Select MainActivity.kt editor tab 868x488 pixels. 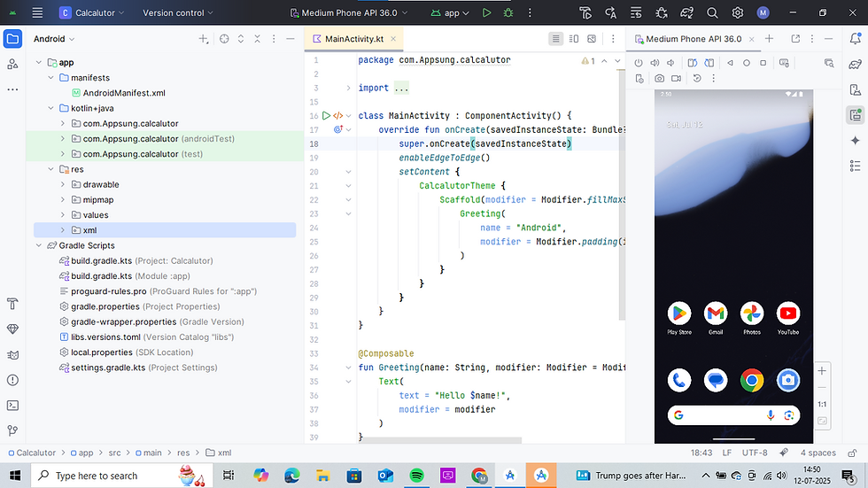(x=353, y=39)
